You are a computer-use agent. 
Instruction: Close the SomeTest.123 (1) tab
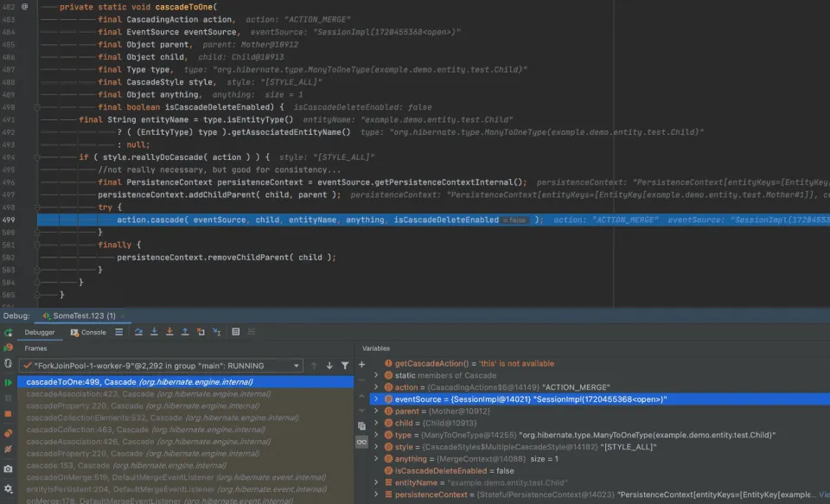pyautogui.click(x=123, y=316)
